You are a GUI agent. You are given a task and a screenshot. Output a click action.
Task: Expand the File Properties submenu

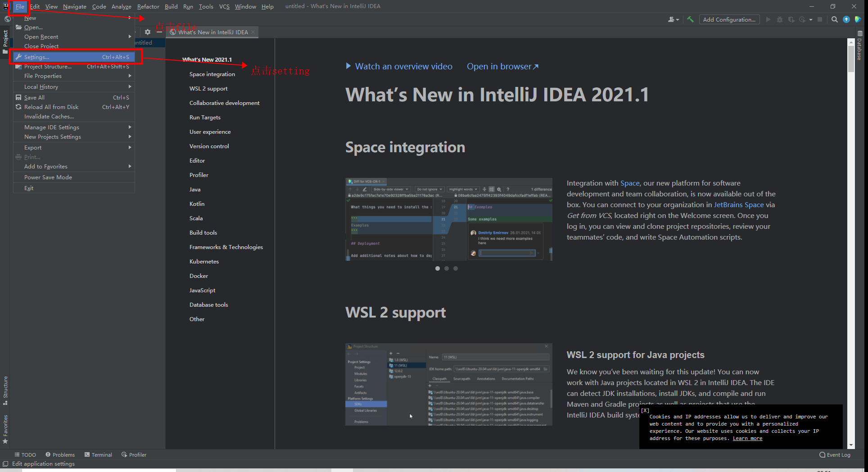130,76
